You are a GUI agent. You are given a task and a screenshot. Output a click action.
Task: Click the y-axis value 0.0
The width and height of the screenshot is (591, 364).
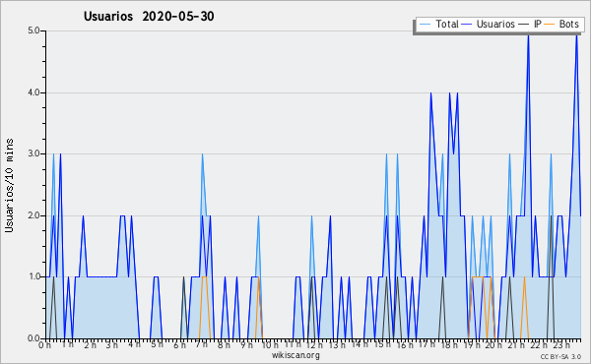[x=33, y=338]
